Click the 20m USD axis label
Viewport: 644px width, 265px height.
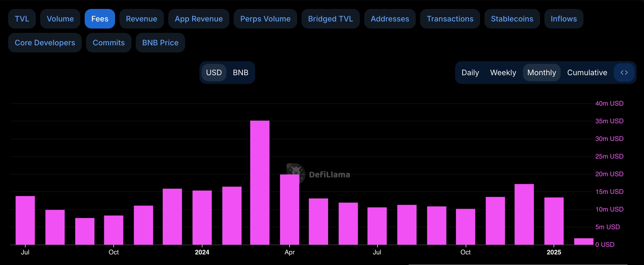coord(609,174)
